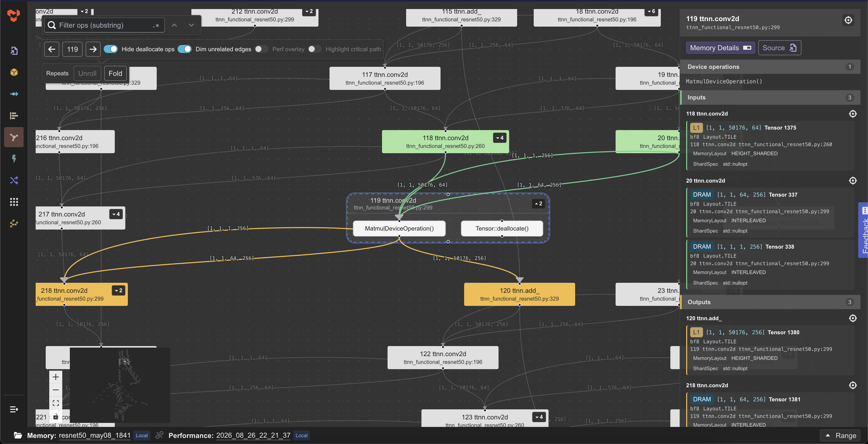Open the buffers bars icon in sidebar
The height and width of the screenshot is (444, 868).
pos(14,116)
